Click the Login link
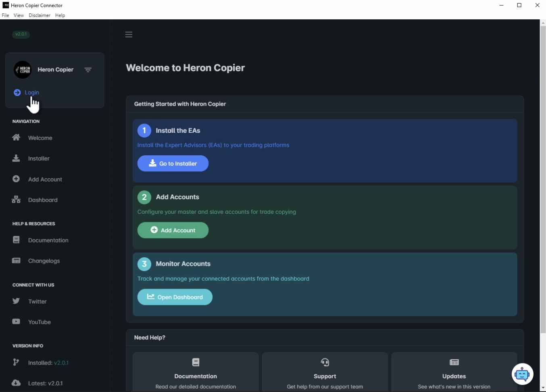546x392 pixels. pyautogui.click(x=31, y=92)
